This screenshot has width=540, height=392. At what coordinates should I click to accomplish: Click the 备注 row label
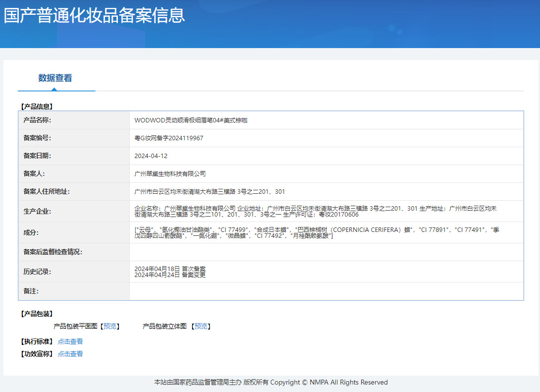31,291
